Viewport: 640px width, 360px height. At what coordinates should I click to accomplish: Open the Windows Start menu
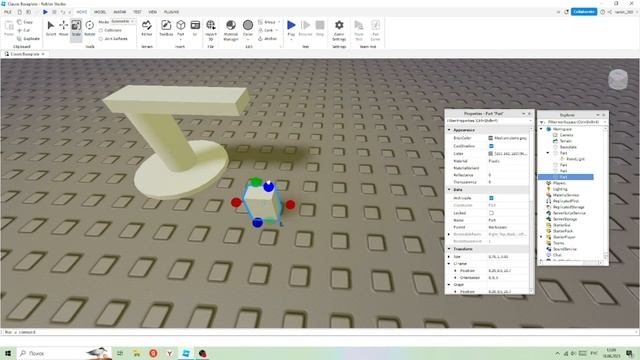click(x=8, y=353)
